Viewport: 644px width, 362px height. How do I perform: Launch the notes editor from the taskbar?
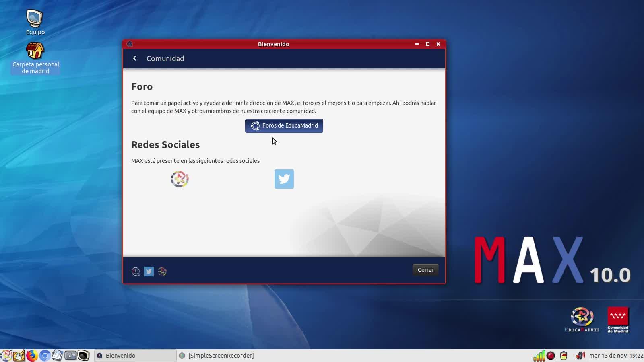coord(19,356)
